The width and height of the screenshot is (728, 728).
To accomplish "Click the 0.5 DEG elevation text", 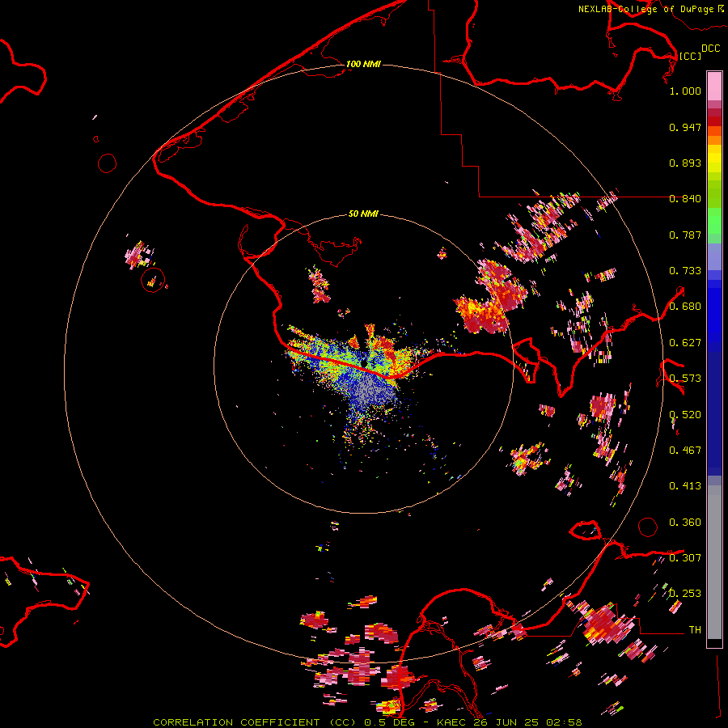I will pyautogui.click(x=390, y=722).
